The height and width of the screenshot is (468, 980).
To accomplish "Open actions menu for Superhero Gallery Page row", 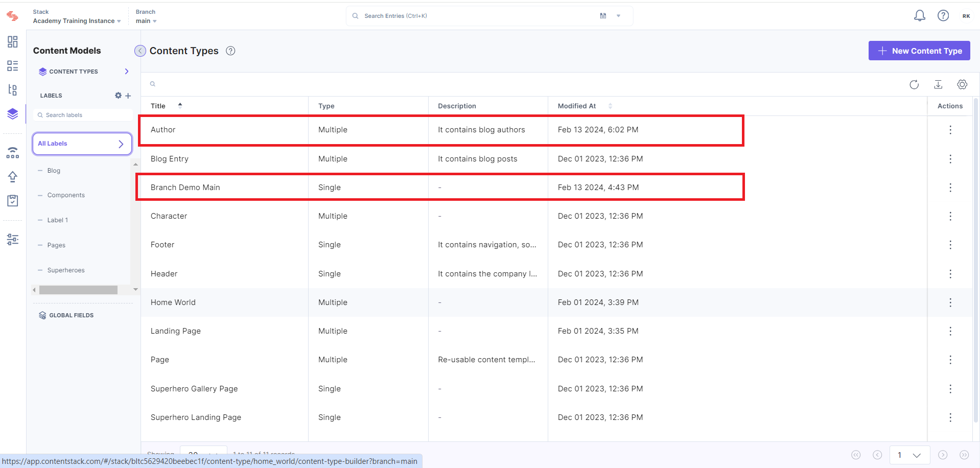I will pyautogui.click(x=950, y=389).
